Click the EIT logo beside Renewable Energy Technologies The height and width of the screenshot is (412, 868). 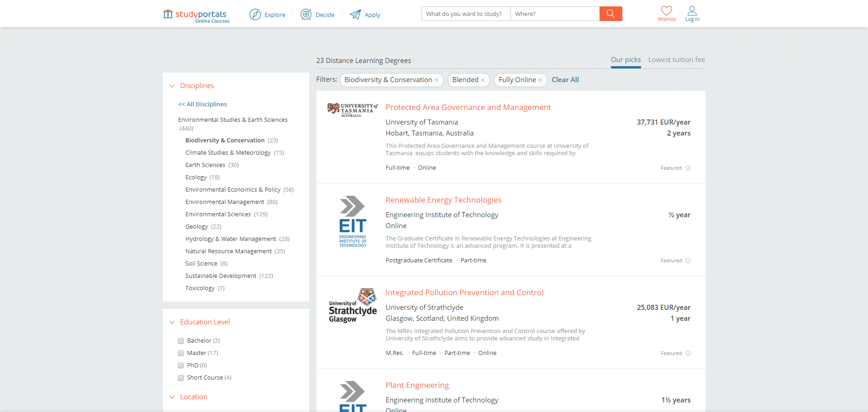352,221
